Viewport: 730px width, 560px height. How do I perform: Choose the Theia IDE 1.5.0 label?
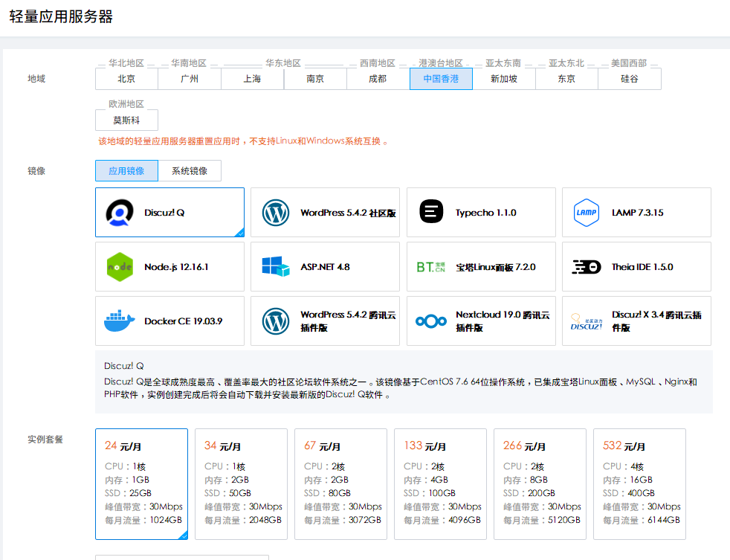pos(642,267)
